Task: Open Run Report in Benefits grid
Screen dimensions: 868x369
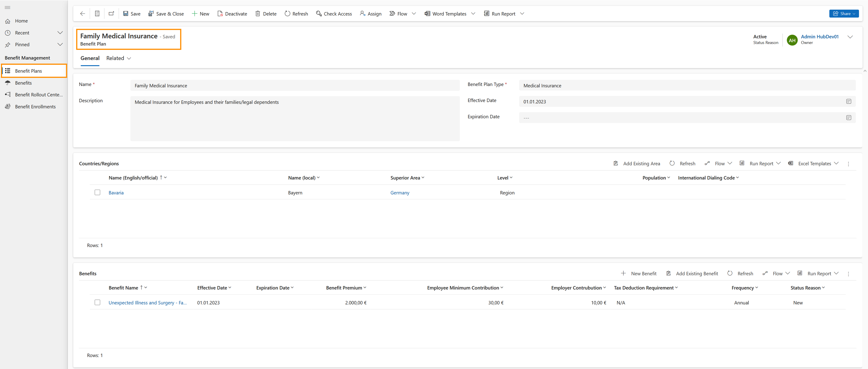Action: [818, 273]
